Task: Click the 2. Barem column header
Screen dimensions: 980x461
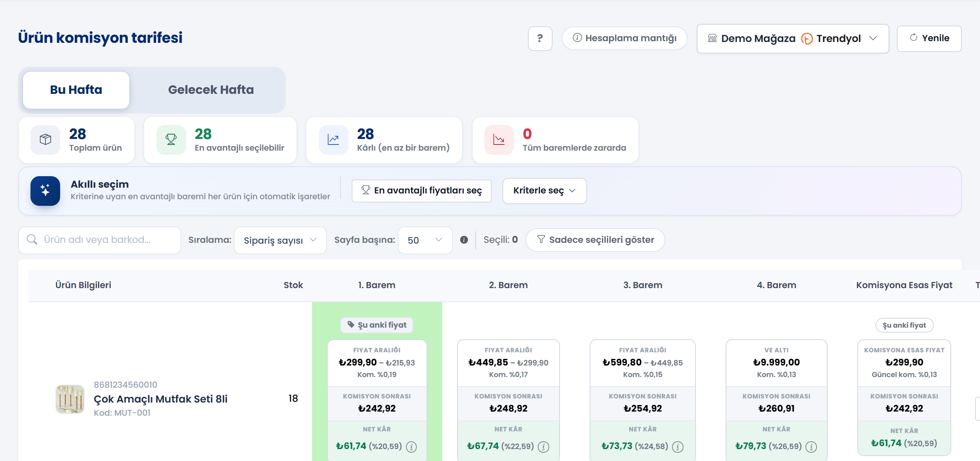Action: tap(508, 285)
